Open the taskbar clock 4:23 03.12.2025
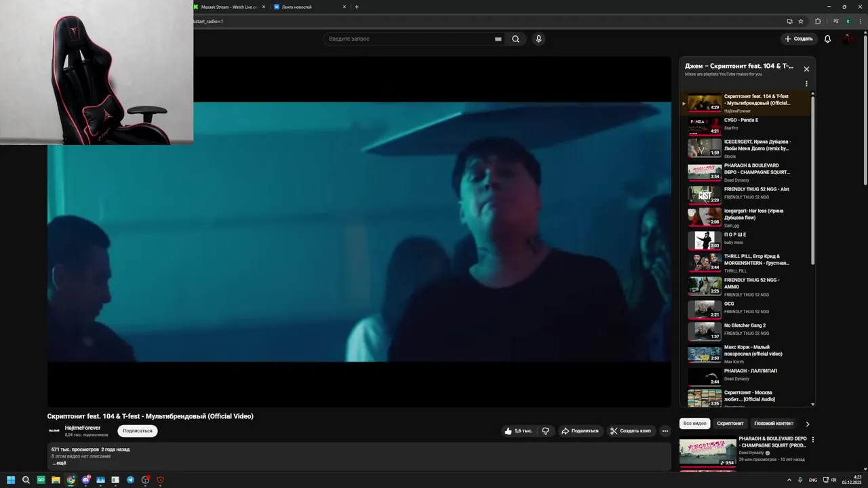This screenshot has height=488, width=868. coord(852,480)
